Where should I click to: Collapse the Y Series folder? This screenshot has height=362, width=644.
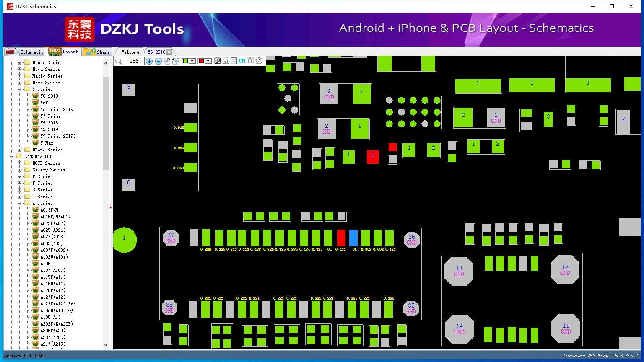[x=19, y=89]
